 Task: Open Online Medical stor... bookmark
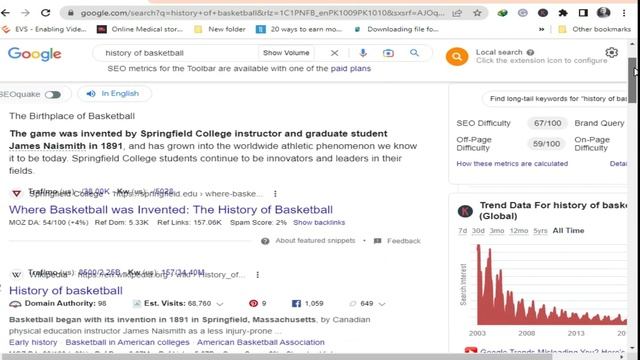tap(140, 29)
